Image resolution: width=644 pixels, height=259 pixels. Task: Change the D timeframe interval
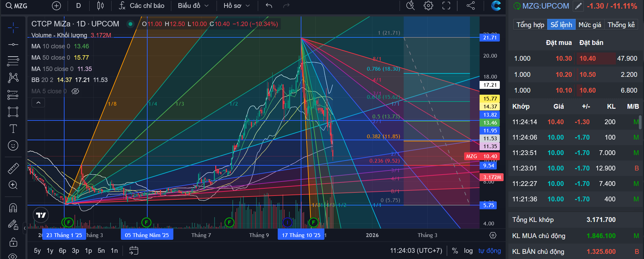78,6
